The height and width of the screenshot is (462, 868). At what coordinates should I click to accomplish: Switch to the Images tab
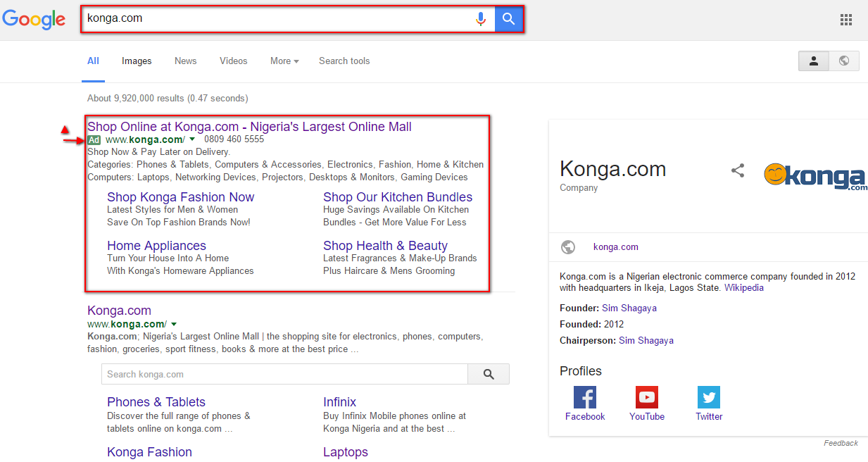point(137,61)
